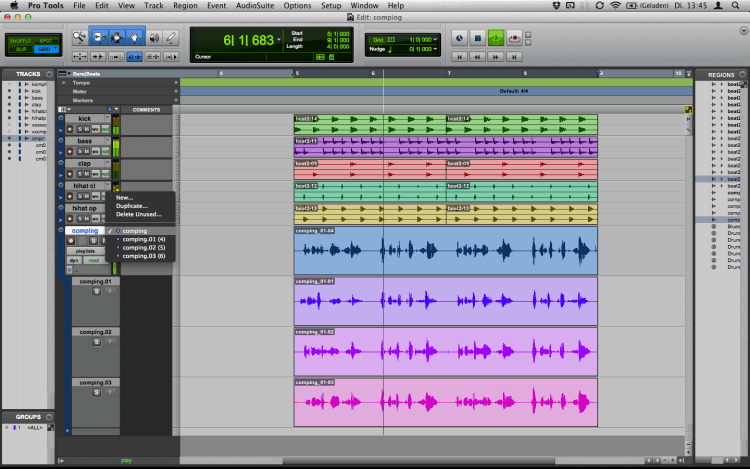Viewport: 750px width, 469px height.
Task: Solo the comping.01 playlist lane
Action: (x=96, y=291)
